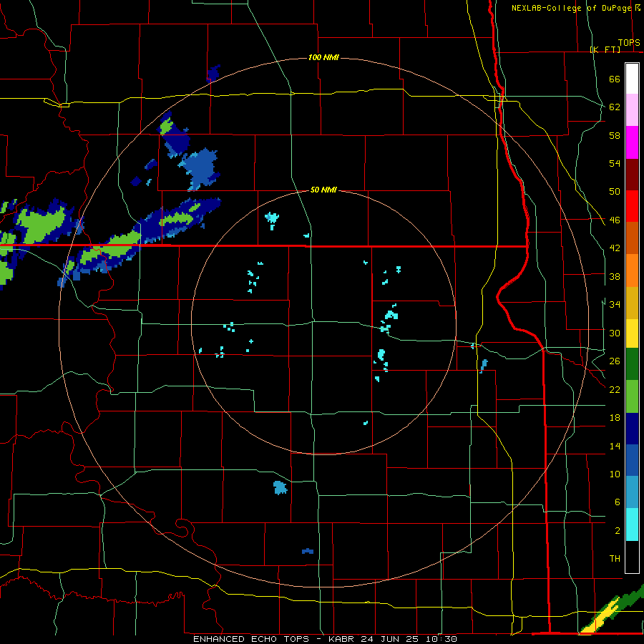Viewport: 644px width, 644px height.
Task: Click the 30 value on the legend
Action: pos(615,333)
